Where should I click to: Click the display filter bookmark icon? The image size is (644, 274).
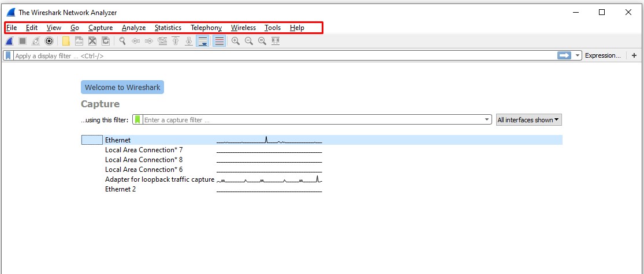(x=8, y=55)
